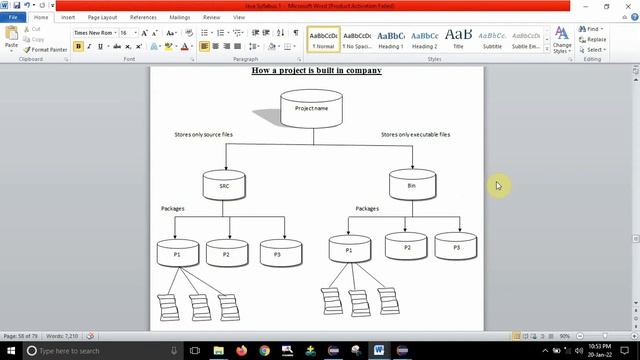Click the Decrease Indent icon

(x=256, y=33)
